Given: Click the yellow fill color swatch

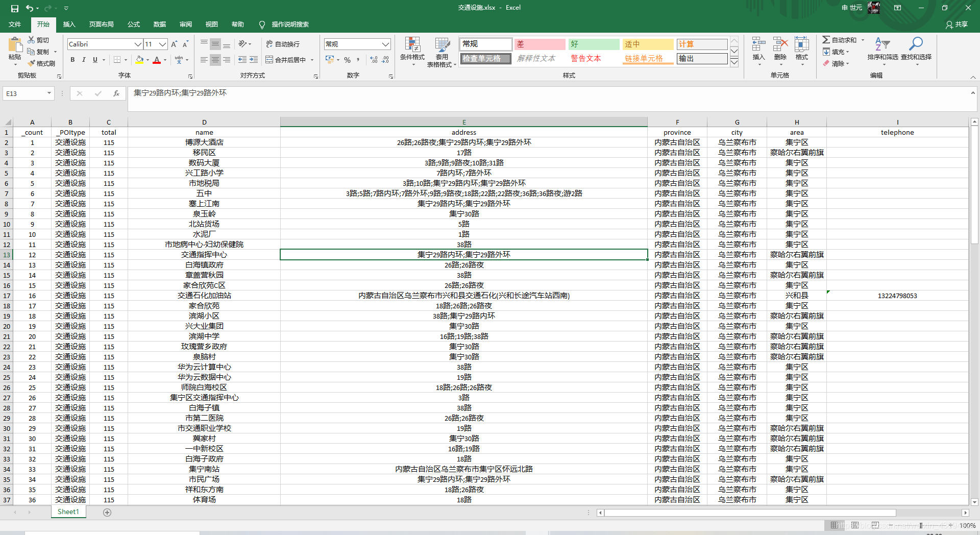Looking at the screenshot, I should pos(139,60).
